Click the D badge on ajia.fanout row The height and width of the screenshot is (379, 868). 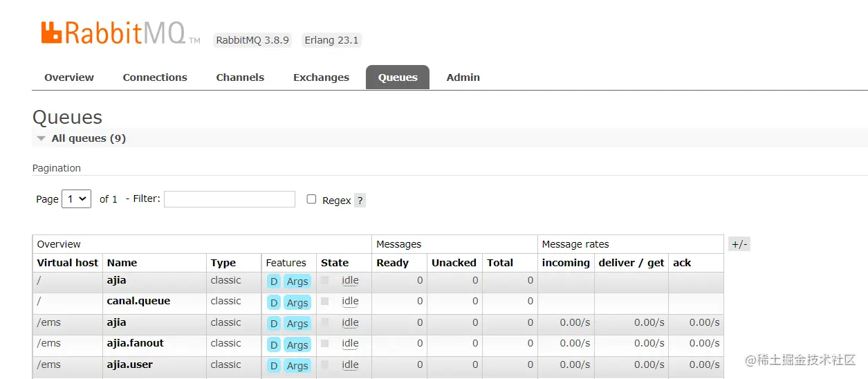click(274, 344)
